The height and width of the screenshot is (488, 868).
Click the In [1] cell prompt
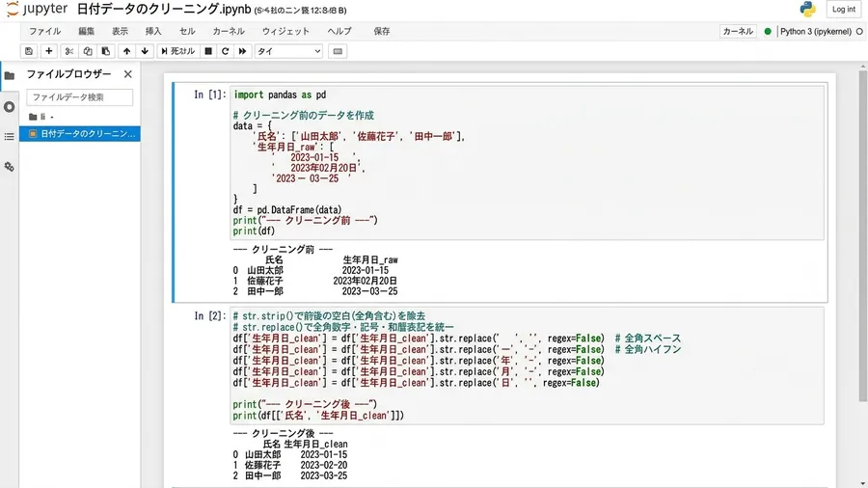210,95
